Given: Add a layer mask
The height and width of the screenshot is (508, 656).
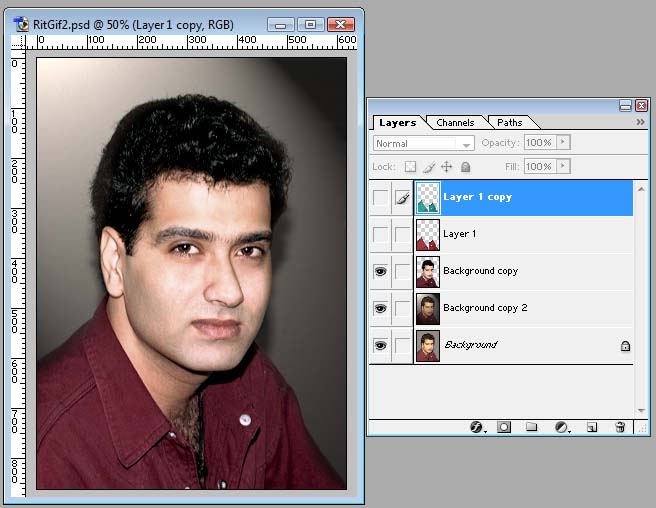Looking at the screenshot, I should tap(504, 427).
